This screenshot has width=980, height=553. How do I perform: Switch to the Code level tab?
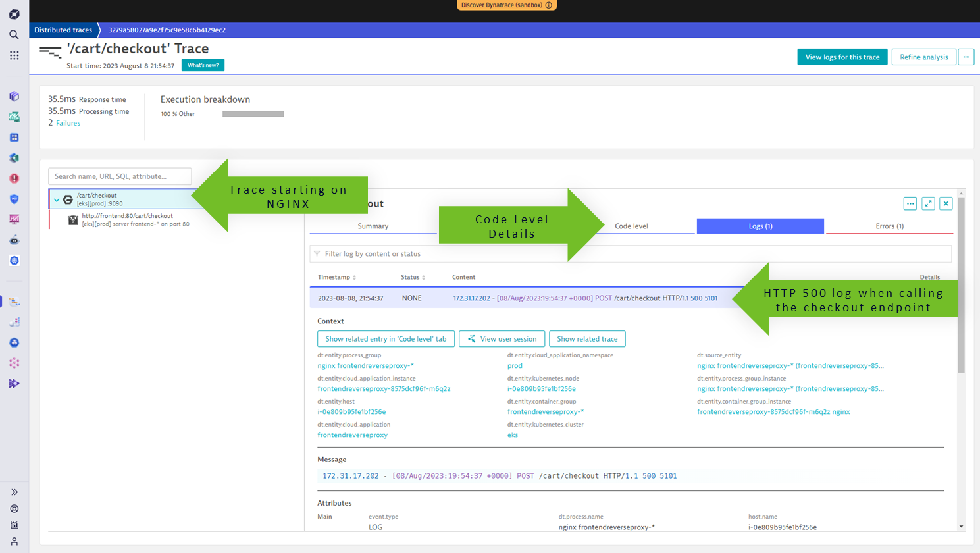click(x=631, y=226)
